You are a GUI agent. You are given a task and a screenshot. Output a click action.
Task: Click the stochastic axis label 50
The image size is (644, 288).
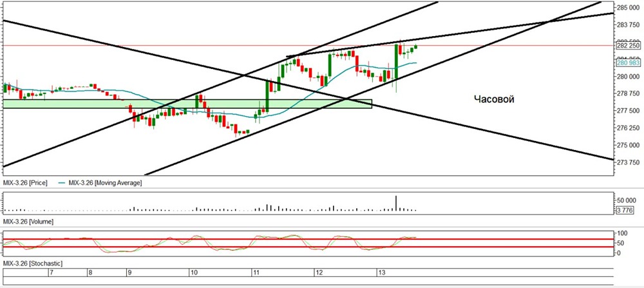(621, 243)
